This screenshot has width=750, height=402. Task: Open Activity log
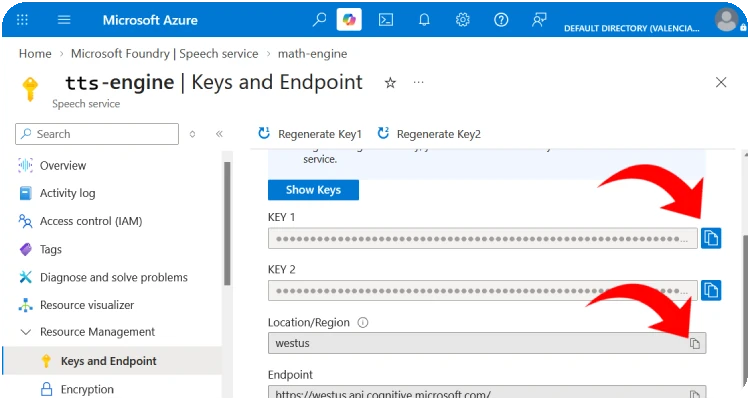tap(67, 193)
